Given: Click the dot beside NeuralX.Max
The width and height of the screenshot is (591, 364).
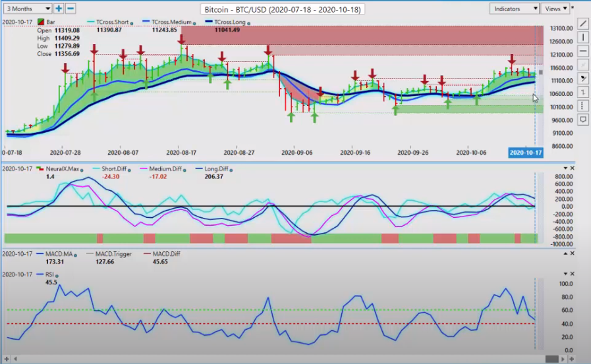Looking at the screenshot, I should tap(82, 170).
